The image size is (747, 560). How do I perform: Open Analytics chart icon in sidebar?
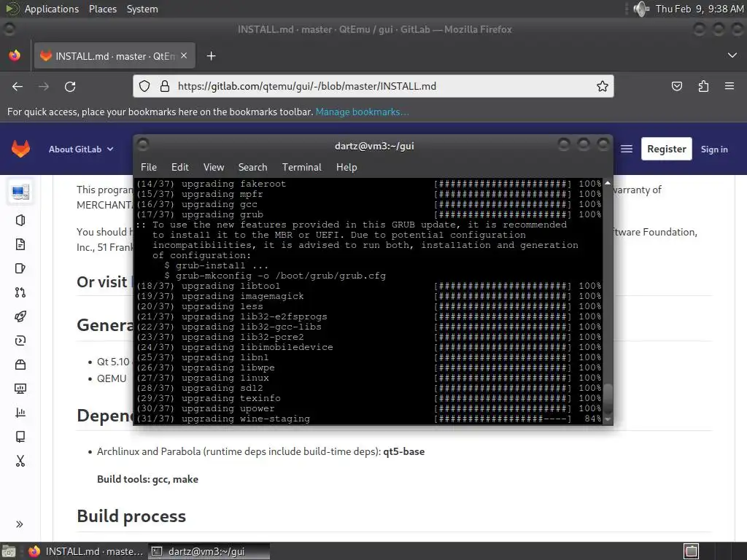click(x=20, y=413)
